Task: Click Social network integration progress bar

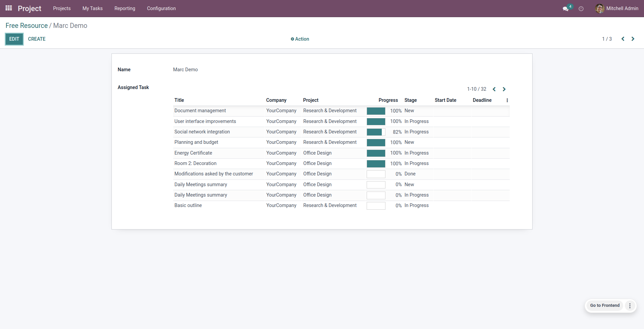Action: pos(376,132)
